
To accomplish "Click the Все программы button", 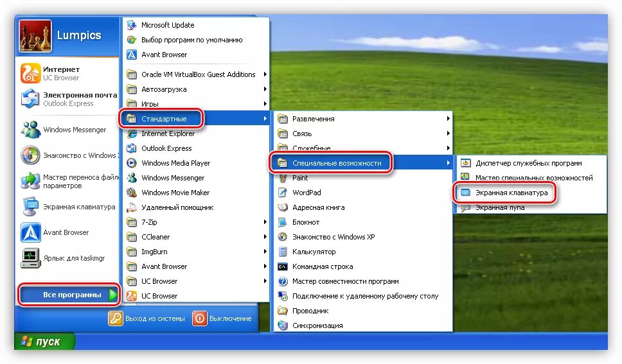I will click(x=69, y=295).
